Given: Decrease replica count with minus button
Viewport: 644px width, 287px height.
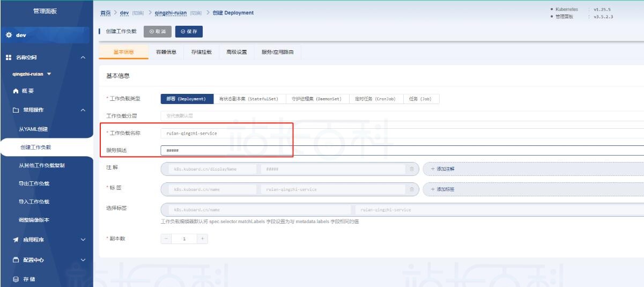Looking at the screenshot, I should click(x=167, y=239).
